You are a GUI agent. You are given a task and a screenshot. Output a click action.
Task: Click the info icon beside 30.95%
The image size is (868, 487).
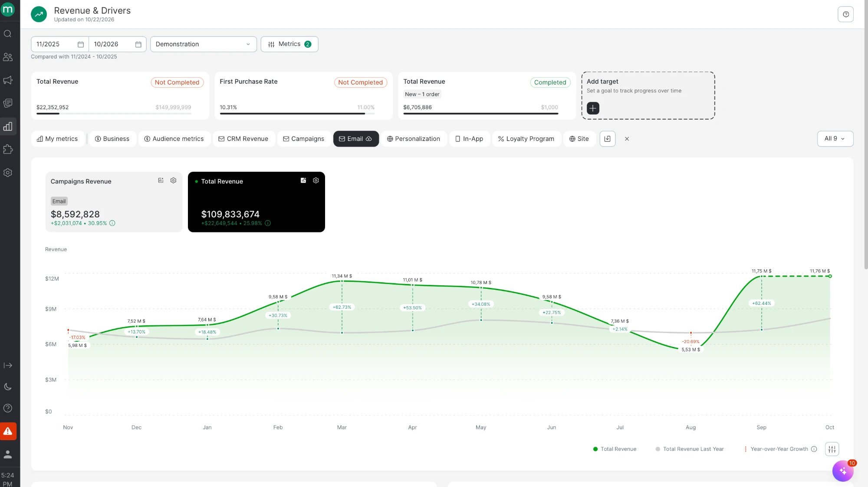point(112,223)
